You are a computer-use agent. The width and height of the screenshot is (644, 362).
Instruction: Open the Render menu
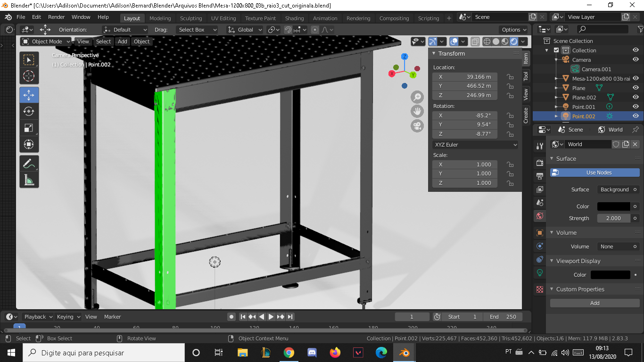click(56, 17)
